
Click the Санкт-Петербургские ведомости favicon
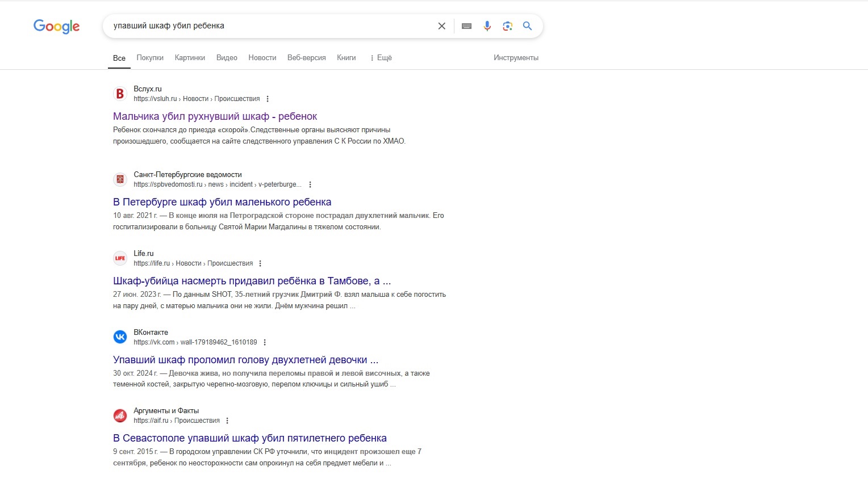pos(120,179)
